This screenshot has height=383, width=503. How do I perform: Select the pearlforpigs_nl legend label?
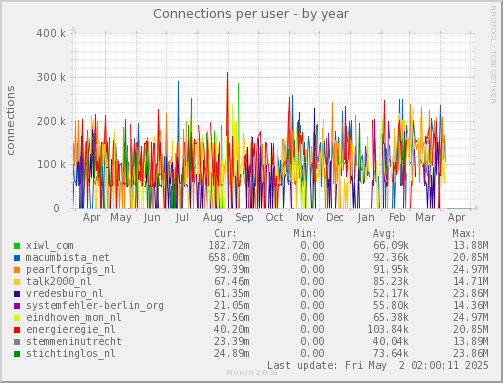71,270
